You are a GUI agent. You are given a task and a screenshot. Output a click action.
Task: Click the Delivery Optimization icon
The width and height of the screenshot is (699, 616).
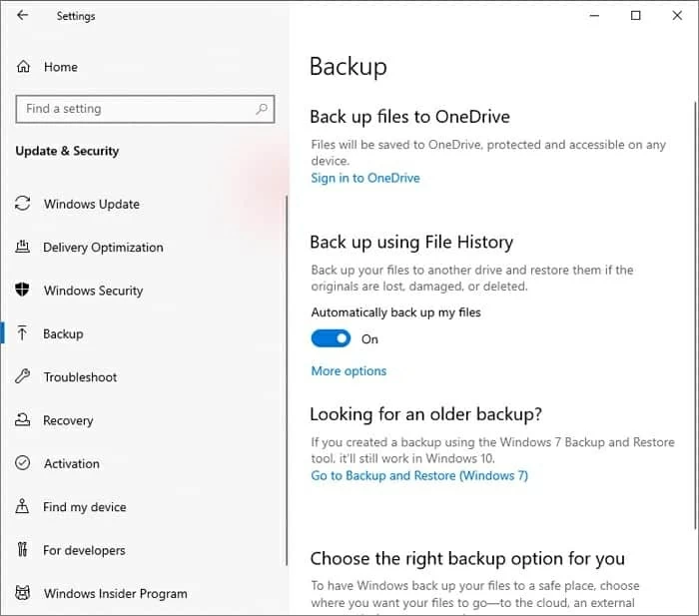23,248
